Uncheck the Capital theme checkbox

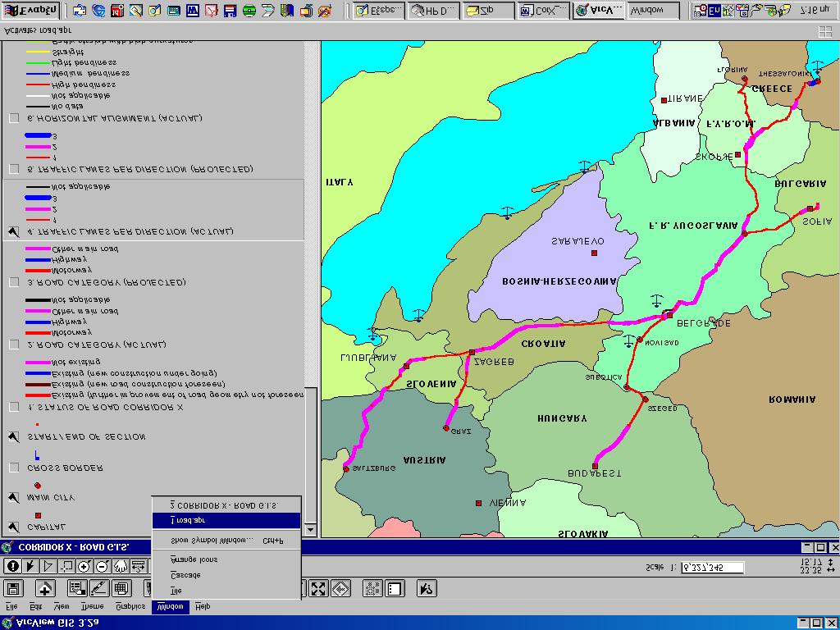[x=15, y=527]
